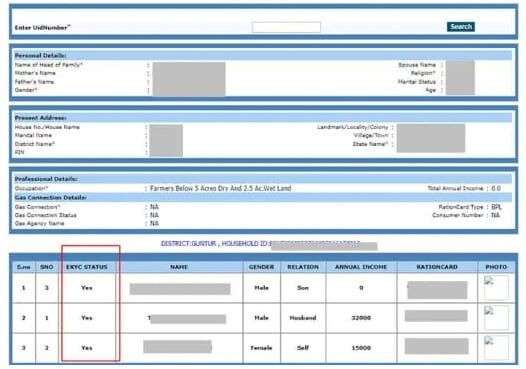Click annual income value 0 in Son row
The height and width of the screenshot is (369, 526).
point(361,288)
